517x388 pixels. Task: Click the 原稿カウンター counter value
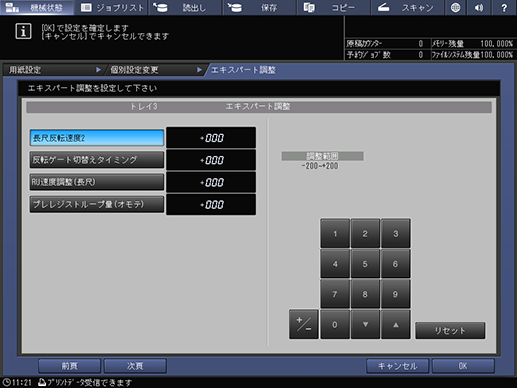coord(421,44)
